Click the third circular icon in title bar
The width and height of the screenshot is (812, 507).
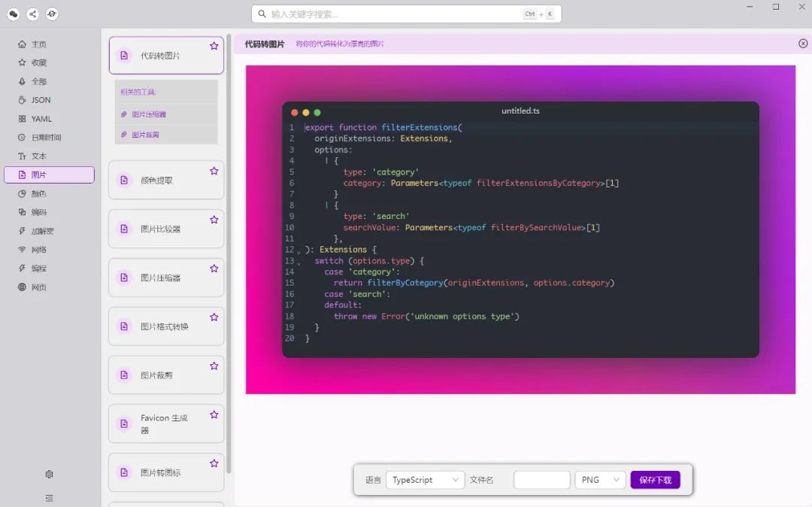click(52, 14)
